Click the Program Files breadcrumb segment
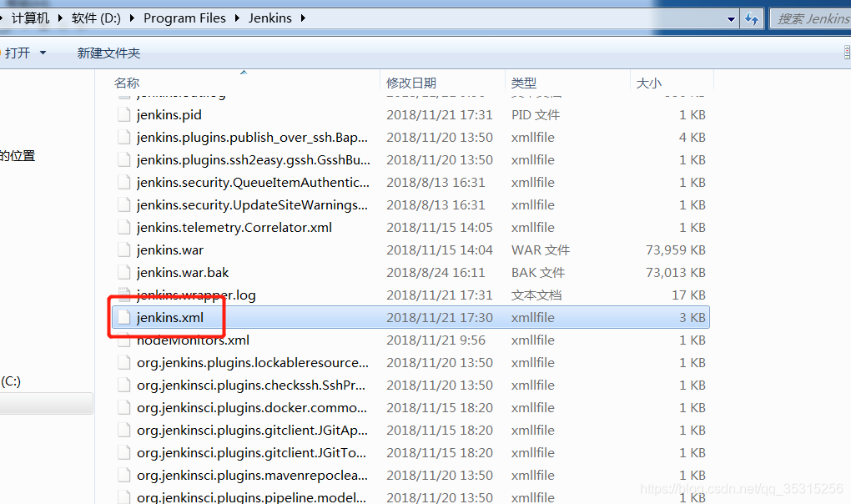This screenshot has width=851, height=504. [x=184, y=18]
